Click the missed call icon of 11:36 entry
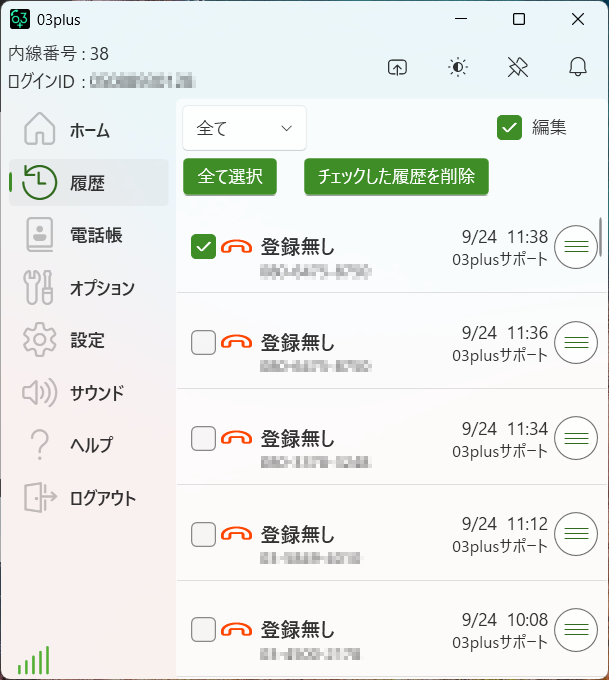Viewport: 609px width, 680px height. pos(236,342)
